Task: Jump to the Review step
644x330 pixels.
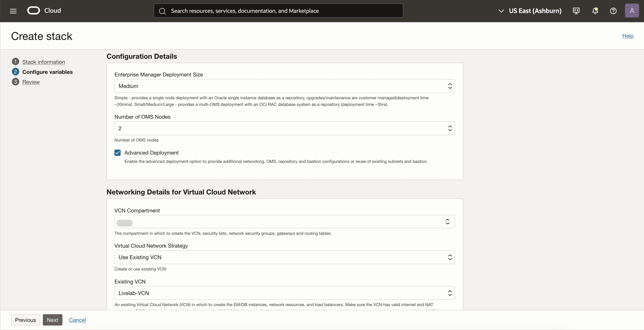Action: (31, 82)
